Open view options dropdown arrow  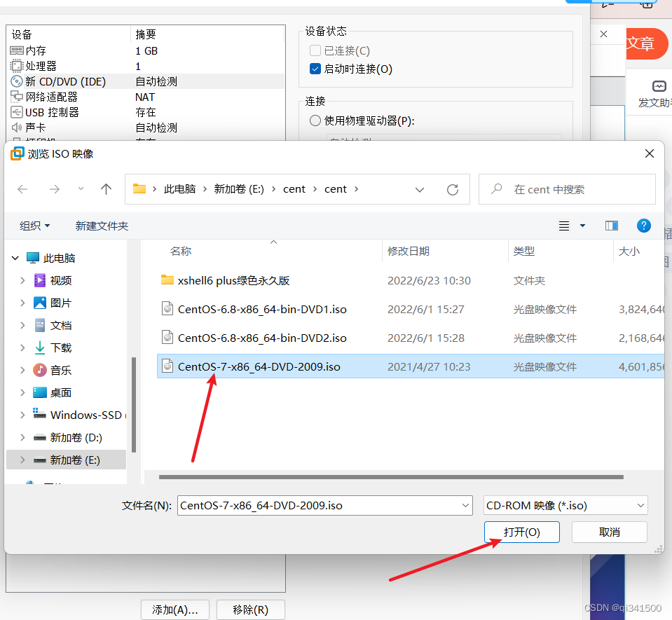point(582,226)
